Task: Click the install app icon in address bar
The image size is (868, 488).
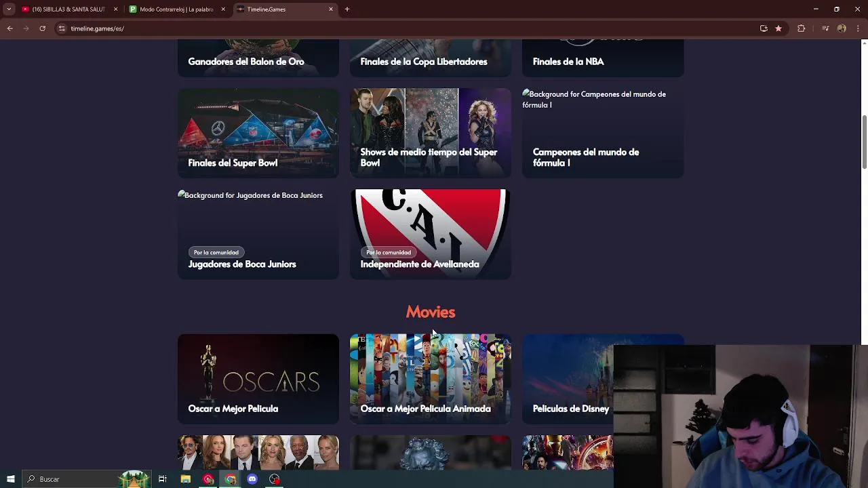Action: click(x=764, y=28)
